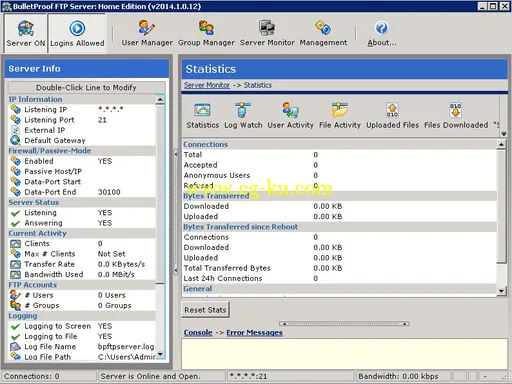Collapse the Server Info panel splitter
Viewport: 512px width, 384px height.
[x=176, y=212]
